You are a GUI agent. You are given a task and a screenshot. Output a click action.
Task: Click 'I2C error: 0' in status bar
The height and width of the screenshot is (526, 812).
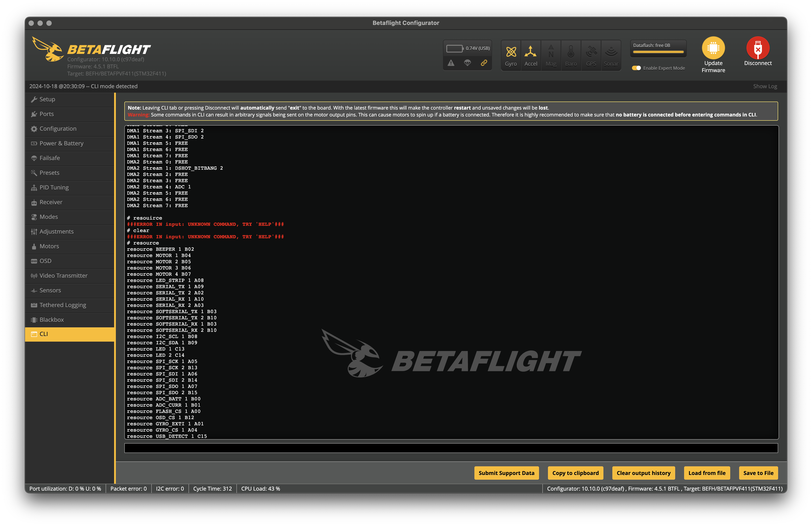(170, 489)
